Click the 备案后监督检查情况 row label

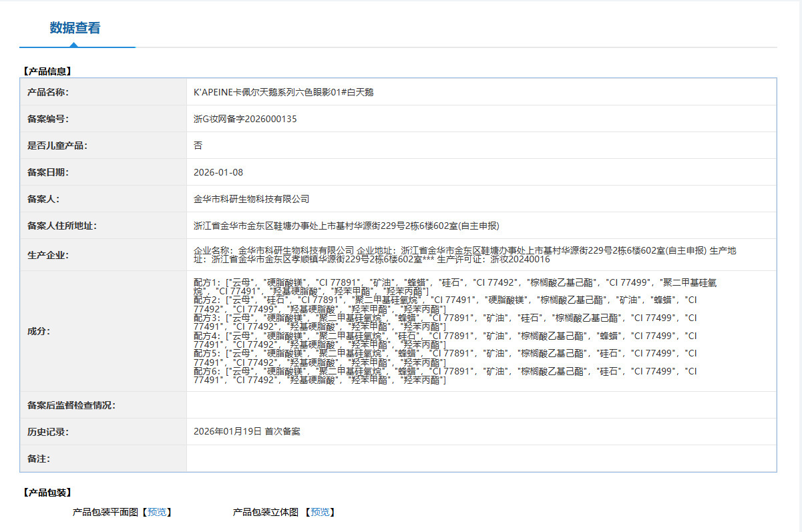pyautogui.click(x=71, y=405)
